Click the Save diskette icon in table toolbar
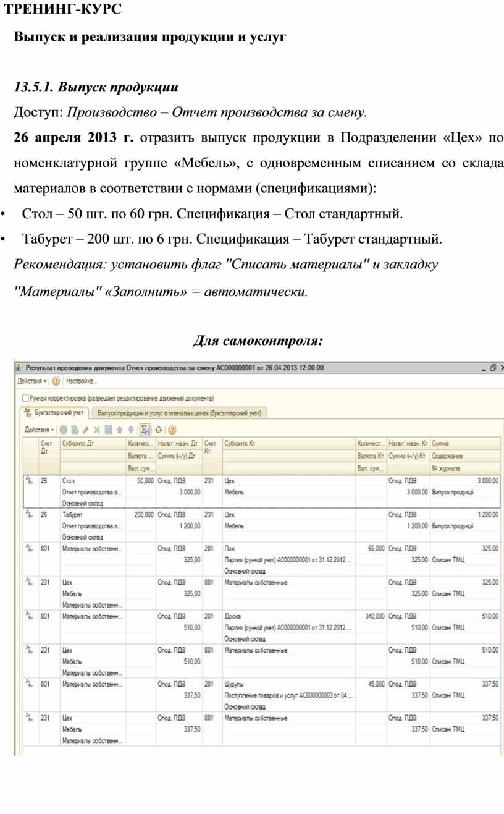Image resolution: width=504 pixels, height=814 pixels. 108,430
